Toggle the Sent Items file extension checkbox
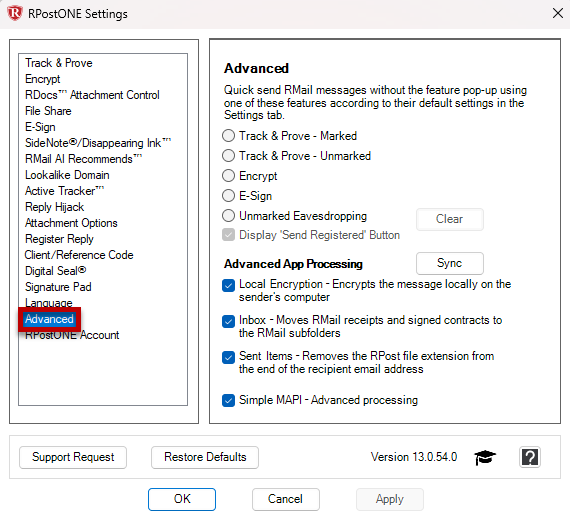The image size is (570, 523). point(228,358)
